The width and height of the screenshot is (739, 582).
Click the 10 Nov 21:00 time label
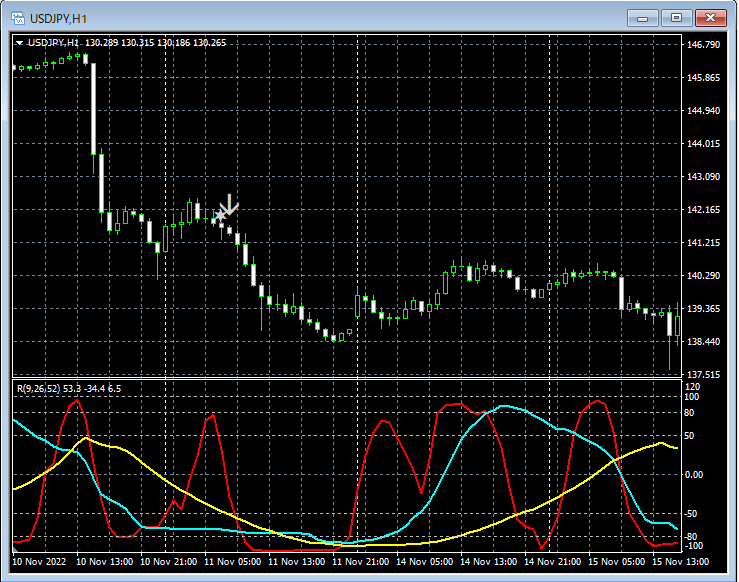coord(169,562)
